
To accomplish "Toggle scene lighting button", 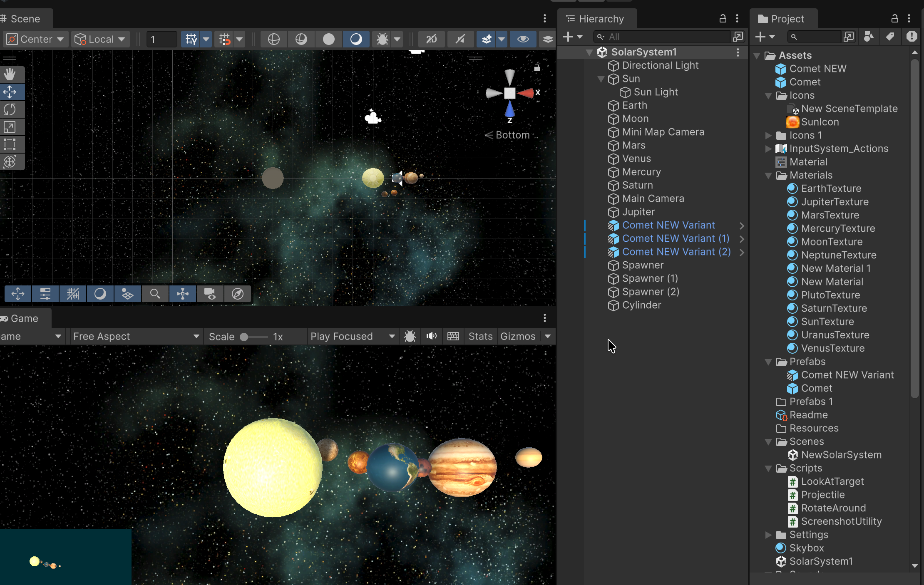I will (x=356, y=39).
